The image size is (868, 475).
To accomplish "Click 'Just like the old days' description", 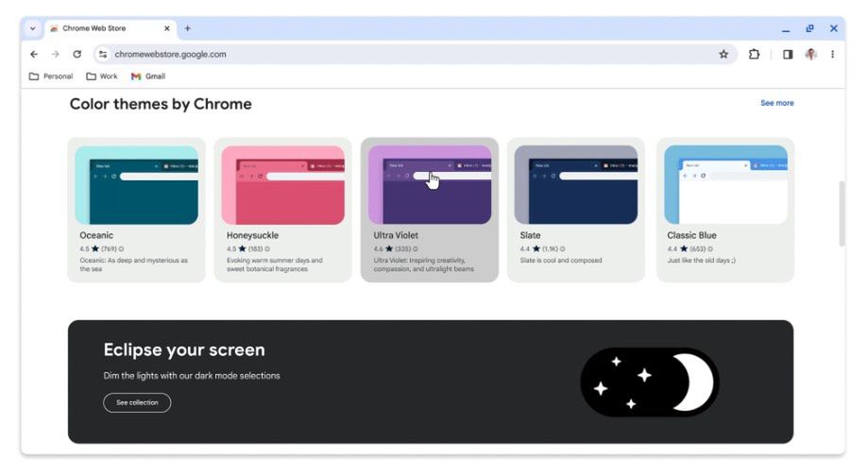I will pos(702,261).
